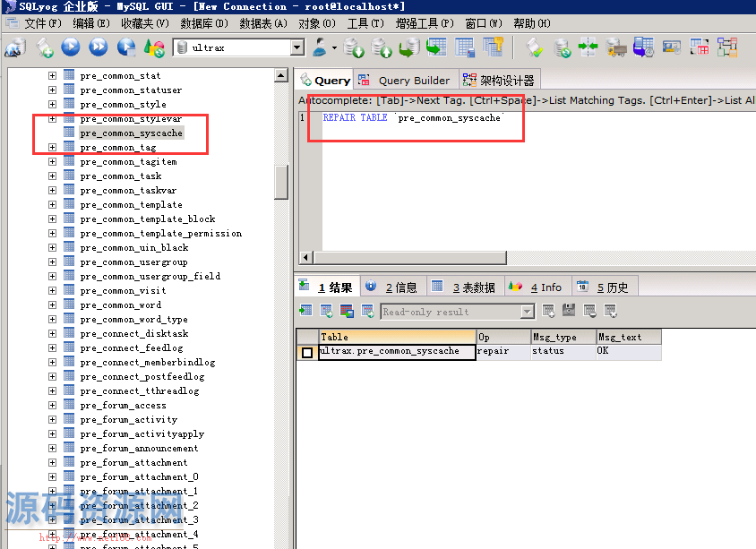Click the Msg_type column header
Viewport: 756px width, 549px height.
tap(563, 337)
